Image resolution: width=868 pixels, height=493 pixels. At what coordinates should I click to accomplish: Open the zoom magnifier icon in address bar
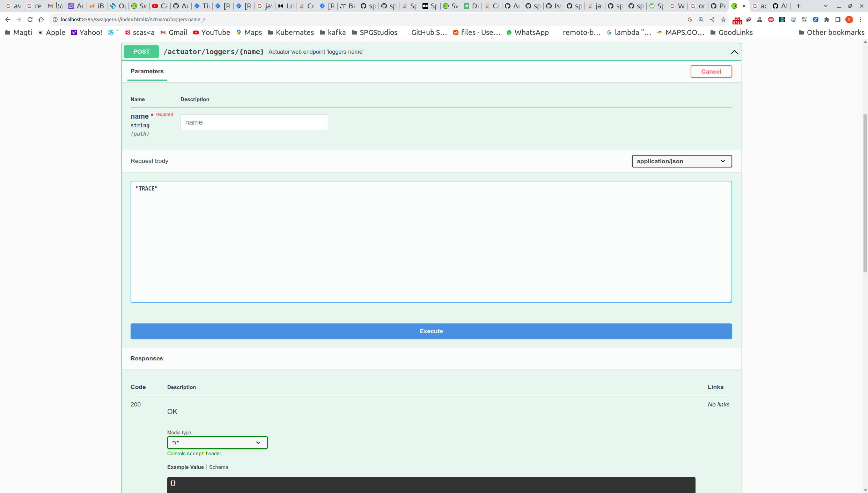click(x=701, y=20)
